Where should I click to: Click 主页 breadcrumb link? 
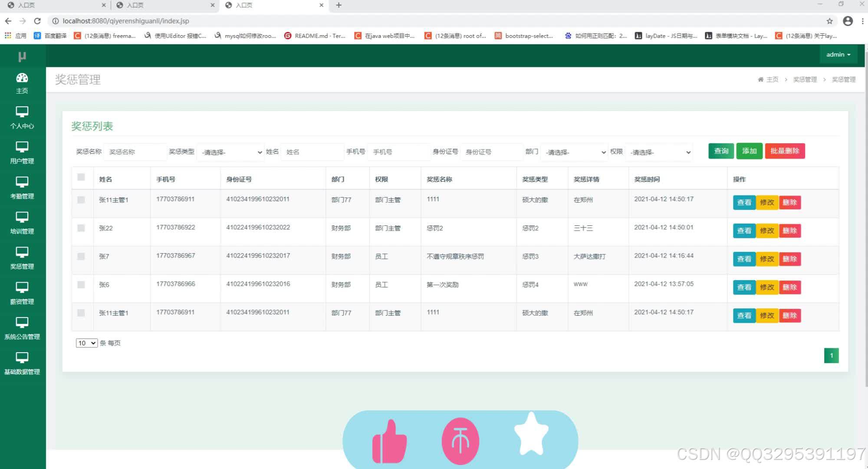pos(772,79)
